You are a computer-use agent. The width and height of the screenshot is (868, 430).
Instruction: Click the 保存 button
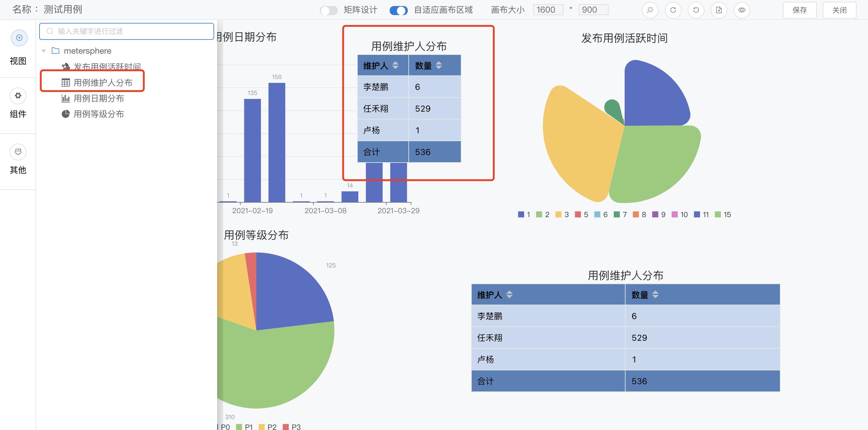(799, 10)
